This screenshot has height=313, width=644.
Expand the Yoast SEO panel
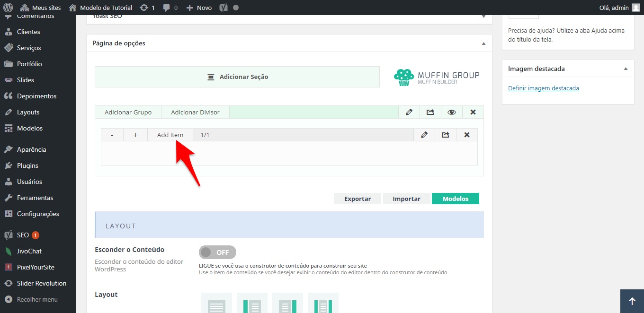(x=483, y=17)
